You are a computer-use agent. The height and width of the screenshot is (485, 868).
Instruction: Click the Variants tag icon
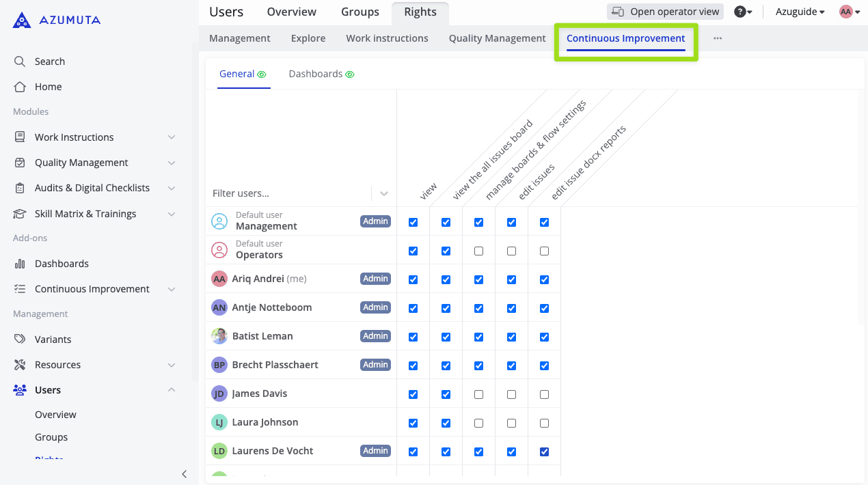20,339
